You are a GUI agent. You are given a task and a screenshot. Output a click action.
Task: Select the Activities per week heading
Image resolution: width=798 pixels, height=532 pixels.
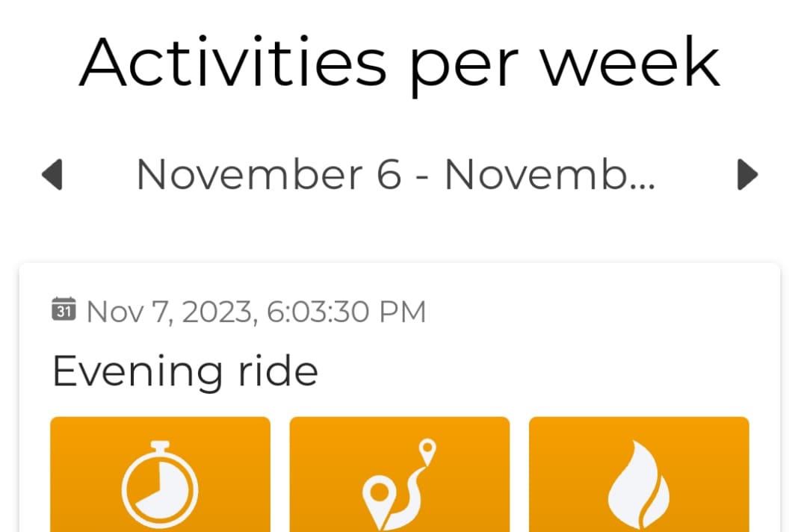click(399, 64)
